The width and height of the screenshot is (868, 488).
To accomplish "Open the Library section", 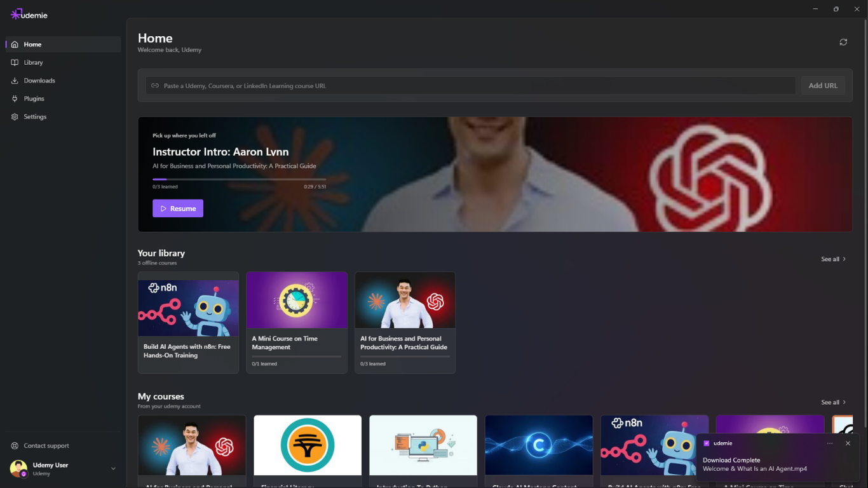I will pyautogui.click(x=64, y=62).
